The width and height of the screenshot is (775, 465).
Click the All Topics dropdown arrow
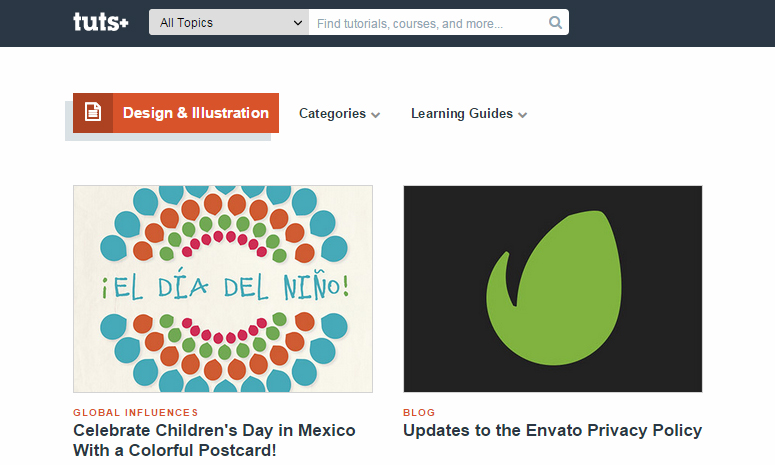pyautogui.click(x=298, y=23)
